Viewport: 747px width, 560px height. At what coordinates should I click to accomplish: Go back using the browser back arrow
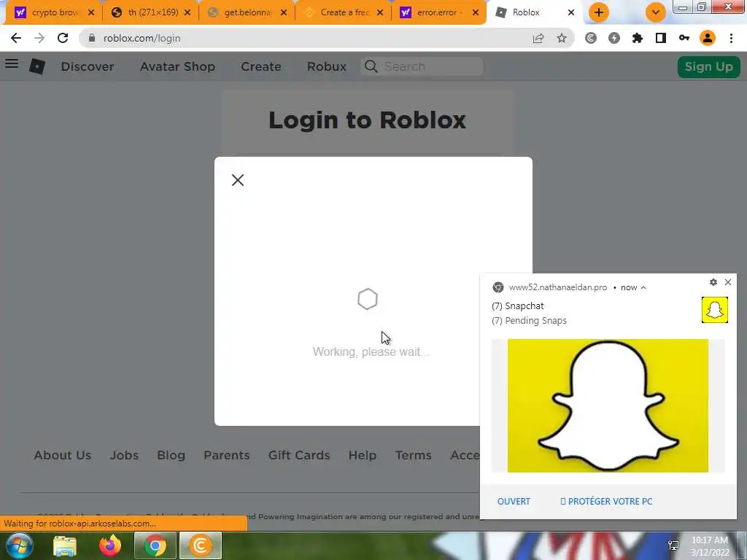pyautogui.click(x=16, y=38)
